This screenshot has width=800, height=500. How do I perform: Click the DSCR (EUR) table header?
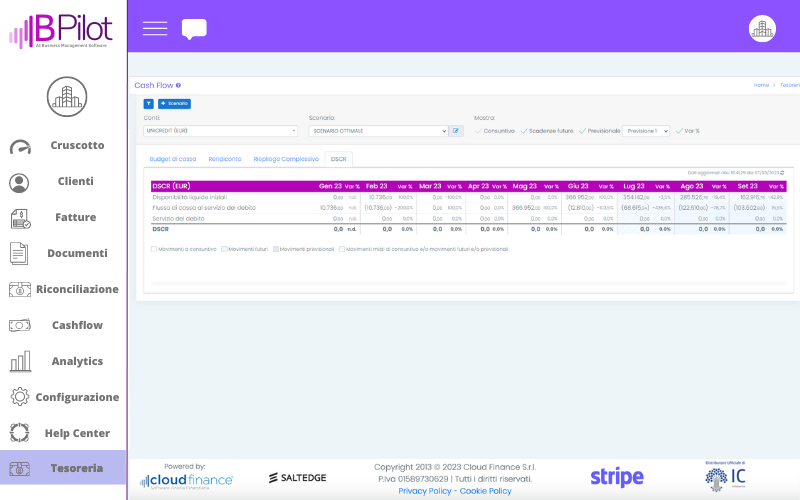[x=171, y=186]
